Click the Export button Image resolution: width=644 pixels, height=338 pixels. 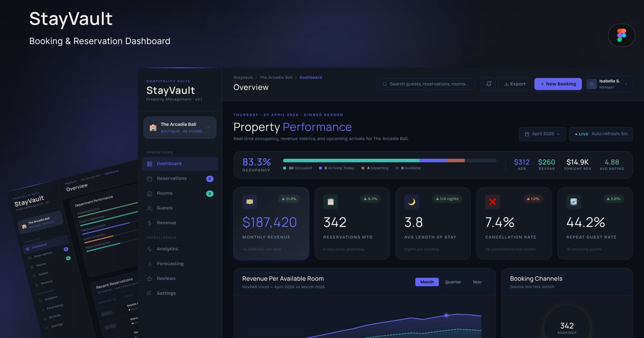pos(515,84)
